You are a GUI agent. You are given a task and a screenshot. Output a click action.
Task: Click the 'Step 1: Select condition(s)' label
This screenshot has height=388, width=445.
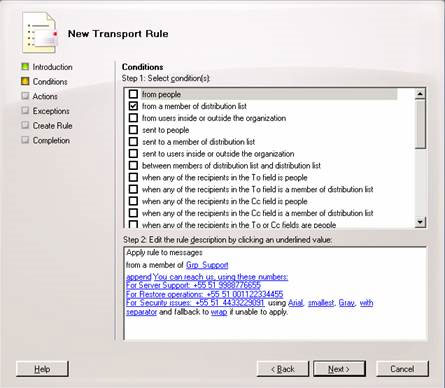166,79
